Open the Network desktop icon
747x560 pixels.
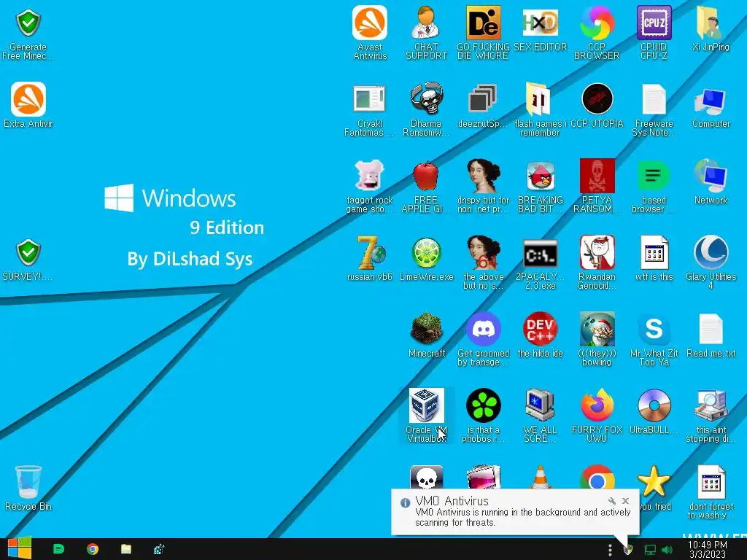tap(711, 182)
